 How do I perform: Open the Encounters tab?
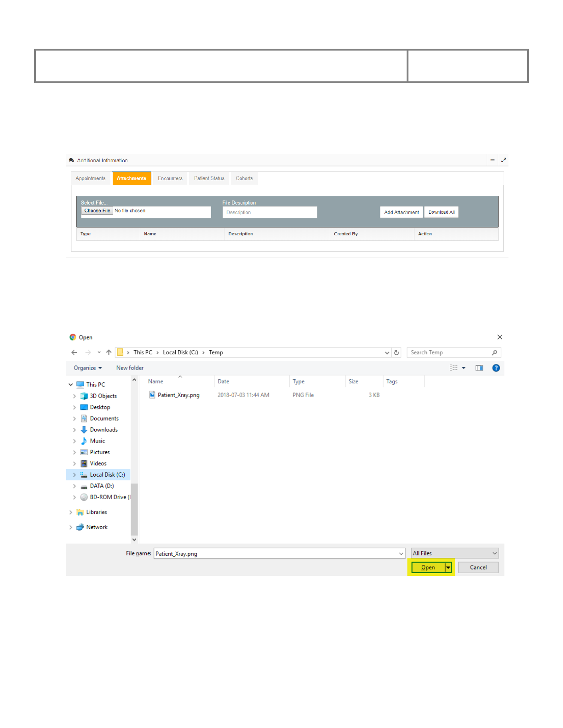pos(170,178)
